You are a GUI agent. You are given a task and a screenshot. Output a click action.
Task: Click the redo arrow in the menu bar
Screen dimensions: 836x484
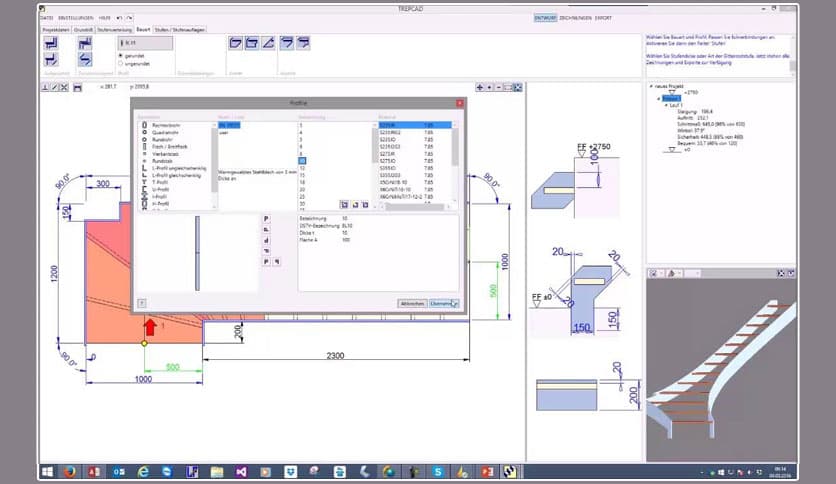pyautogui.click(x=129, y=18)
